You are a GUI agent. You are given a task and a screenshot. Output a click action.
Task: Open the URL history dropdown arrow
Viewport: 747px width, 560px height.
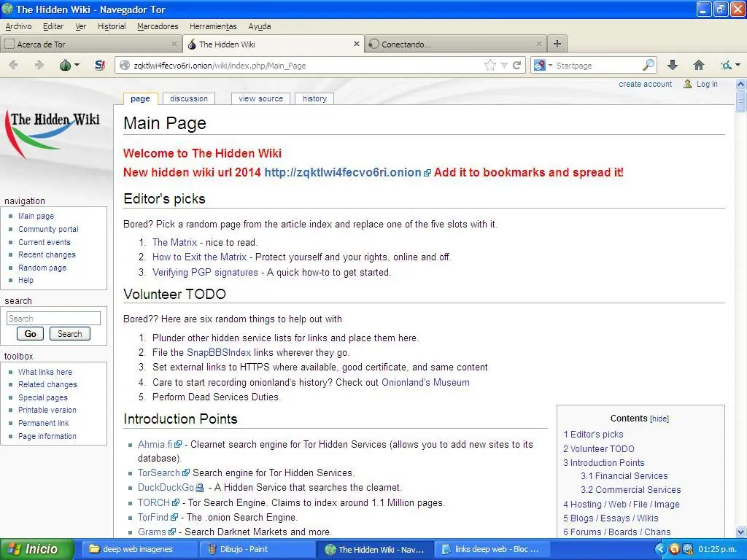point(504,66)
